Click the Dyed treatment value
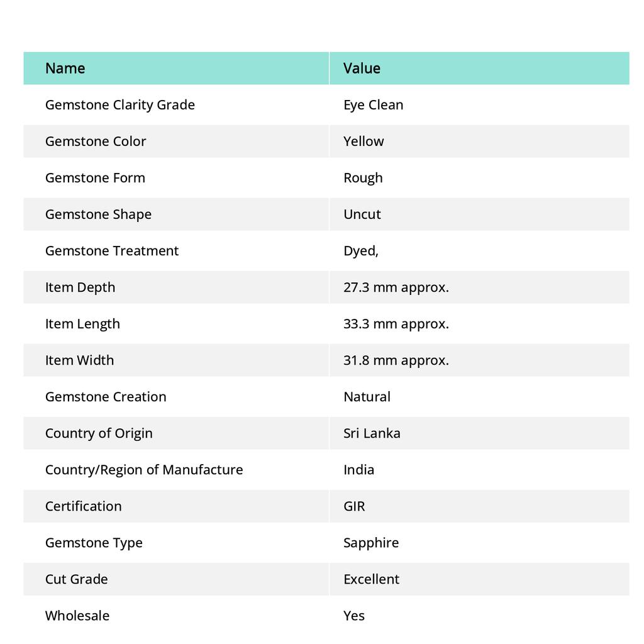 pyautogui.click(x=361, y=250)
